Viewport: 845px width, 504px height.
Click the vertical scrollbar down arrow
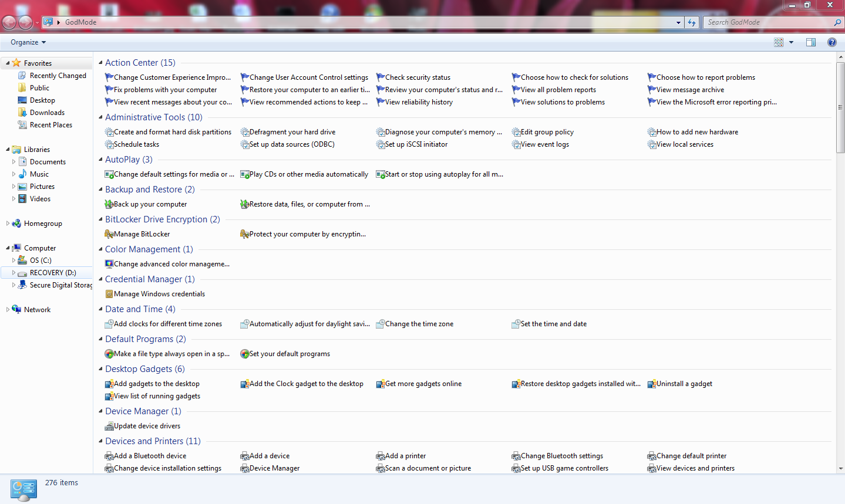tap(840, 469)
